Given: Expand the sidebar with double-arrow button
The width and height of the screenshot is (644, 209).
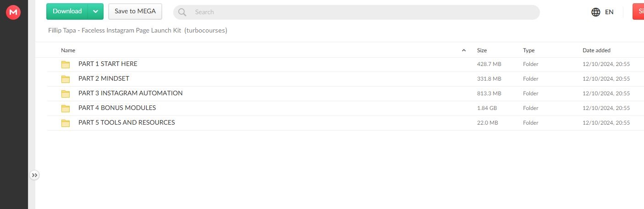Looking at the screenshot, I should click(34, 175).
